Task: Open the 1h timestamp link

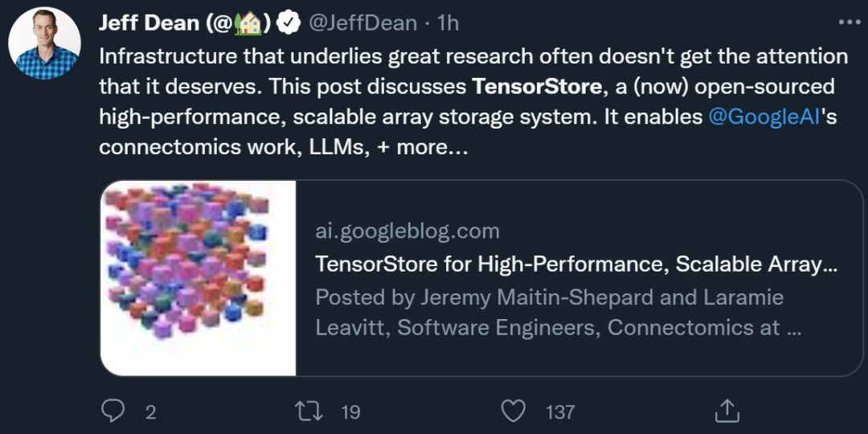Action: click(x=448, y=23)
